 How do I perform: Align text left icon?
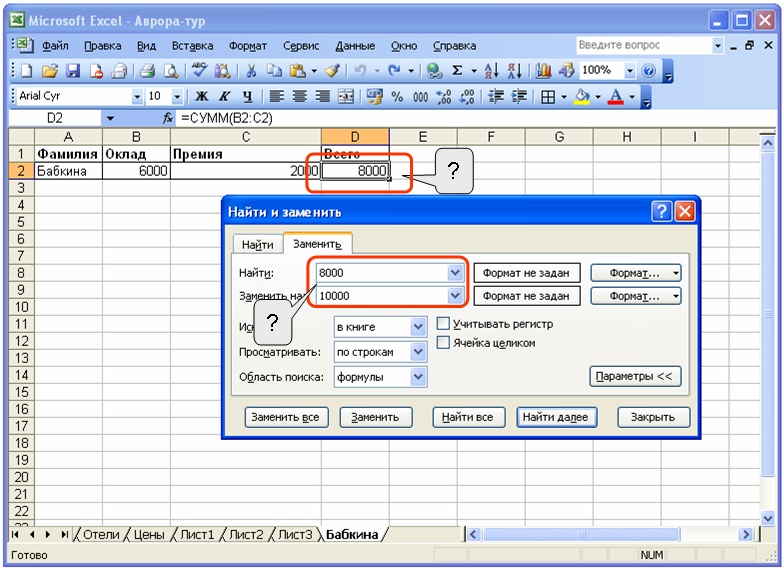pos(276,96)
